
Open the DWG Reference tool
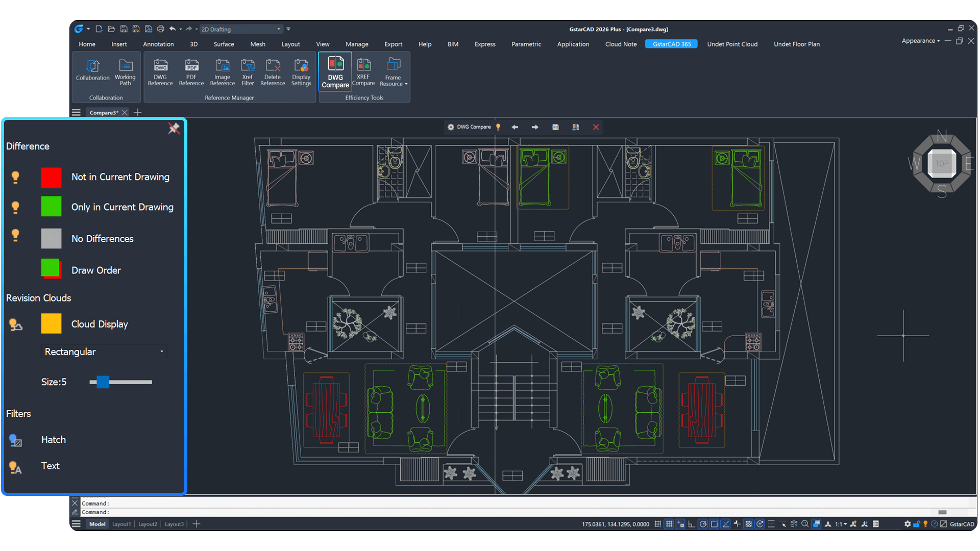(160, 71)
